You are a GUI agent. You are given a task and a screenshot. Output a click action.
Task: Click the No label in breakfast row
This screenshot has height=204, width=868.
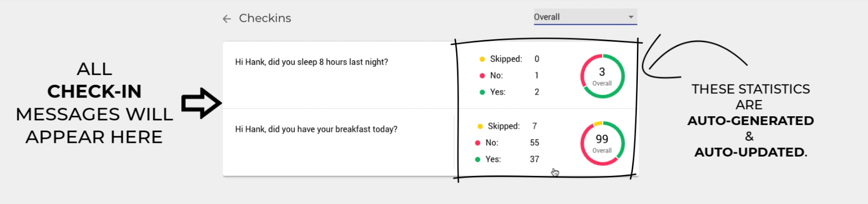491,143
